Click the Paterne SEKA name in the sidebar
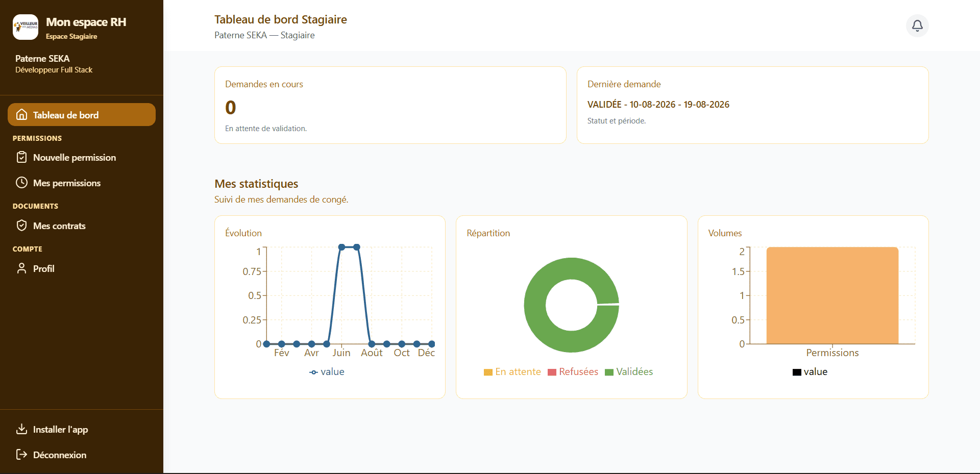This screenshot has height=474, width=980. point(42,59)
